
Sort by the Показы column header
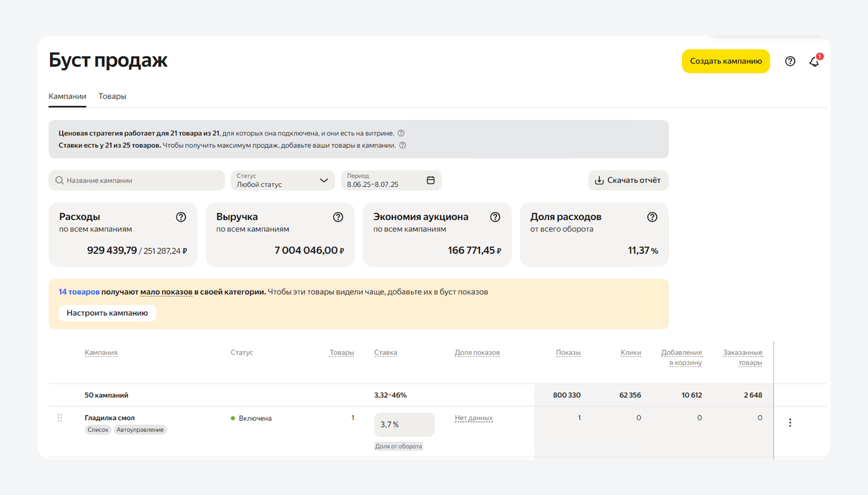coord(568,352)
